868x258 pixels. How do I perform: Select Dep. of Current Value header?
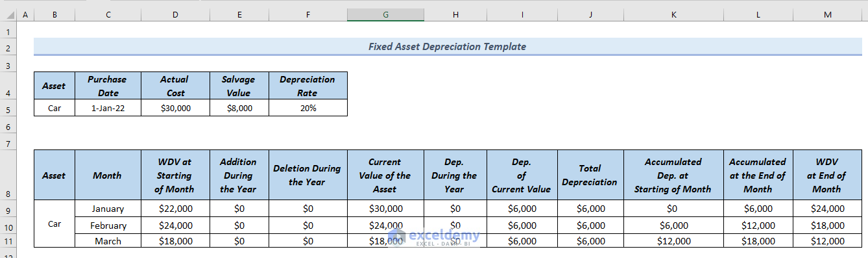point(522,175)
